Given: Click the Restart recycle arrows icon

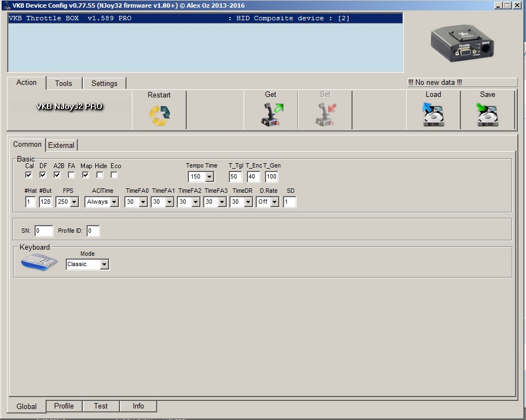Looking at the screenshot, I should (x=159, y=116).
